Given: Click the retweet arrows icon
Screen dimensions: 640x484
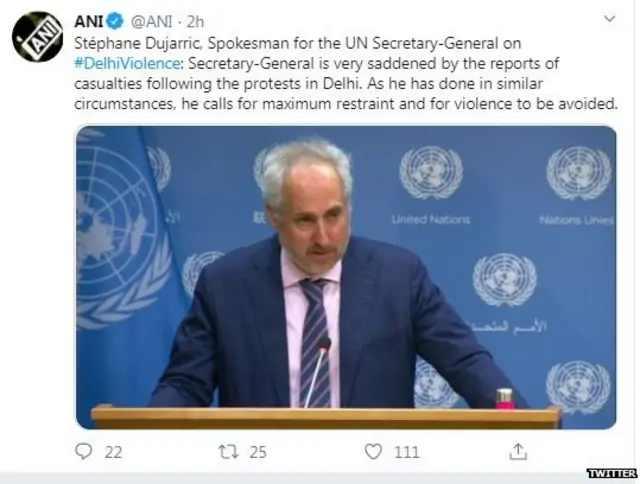Looking at the screenshot, I should click(x=229, y=452).
